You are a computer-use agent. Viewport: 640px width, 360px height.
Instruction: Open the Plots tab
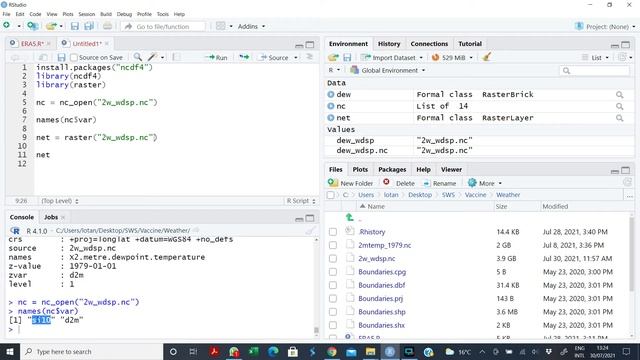coord(360,169)
